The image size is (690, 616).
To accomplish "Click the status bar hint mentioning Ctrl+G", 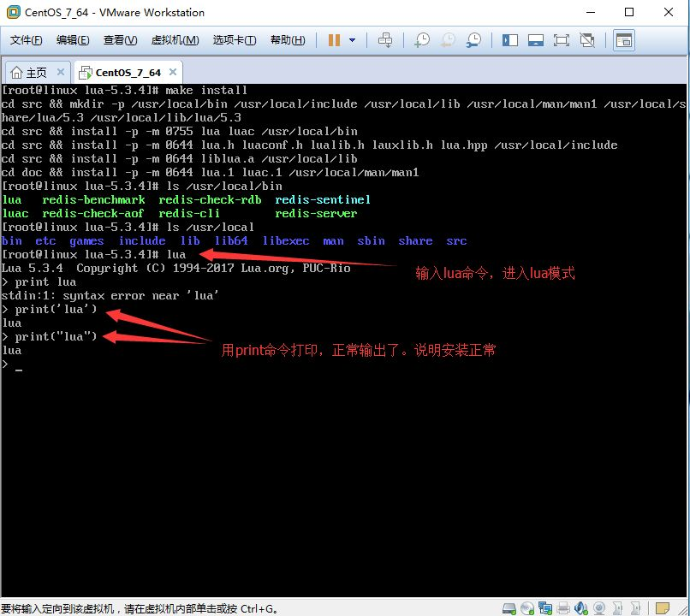I will (139, 608).
